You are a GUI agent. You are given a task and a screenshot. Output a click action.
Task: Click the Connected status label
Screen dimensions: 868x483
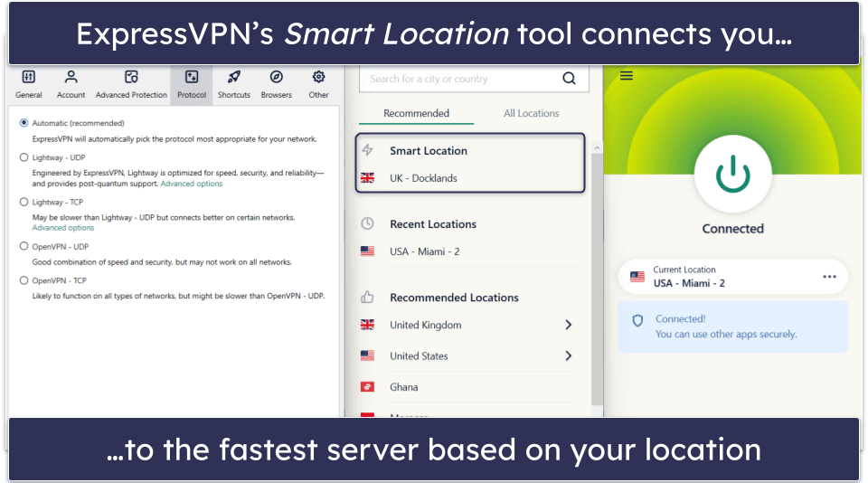point(733,229)
